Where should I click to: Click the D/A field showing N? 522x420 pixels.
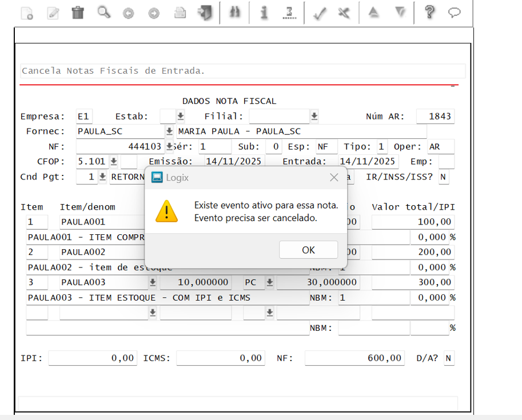pos(449,358)
